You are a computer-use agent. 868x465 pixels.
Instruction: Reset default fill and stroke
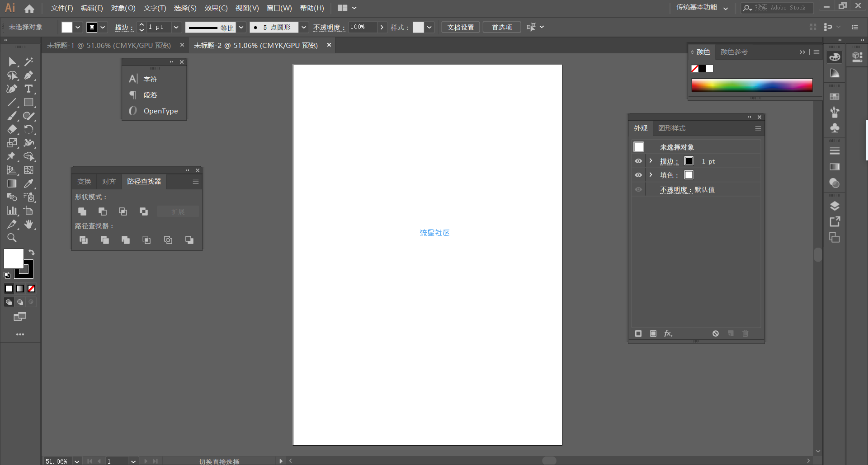coord(7,275)
